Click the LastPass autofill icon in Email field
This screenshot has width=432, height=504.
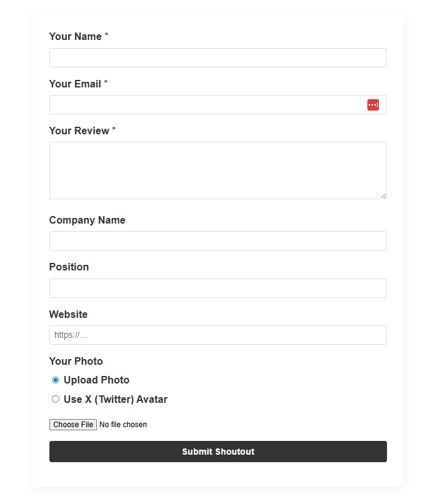pyautogui.click(x=373, y=104)
